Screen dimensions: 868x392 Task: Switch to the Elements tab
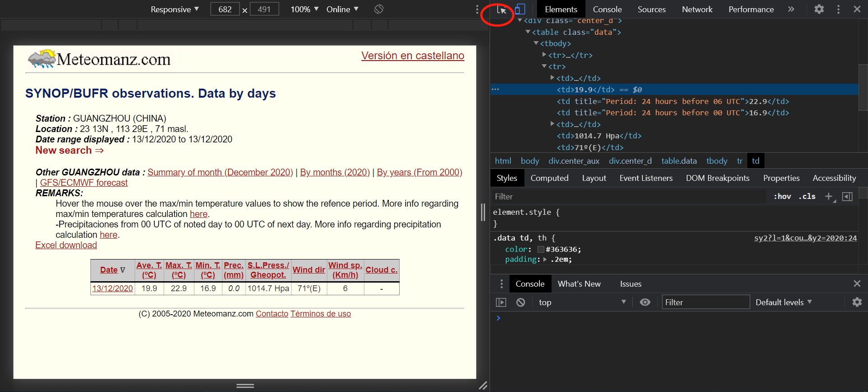561,9
